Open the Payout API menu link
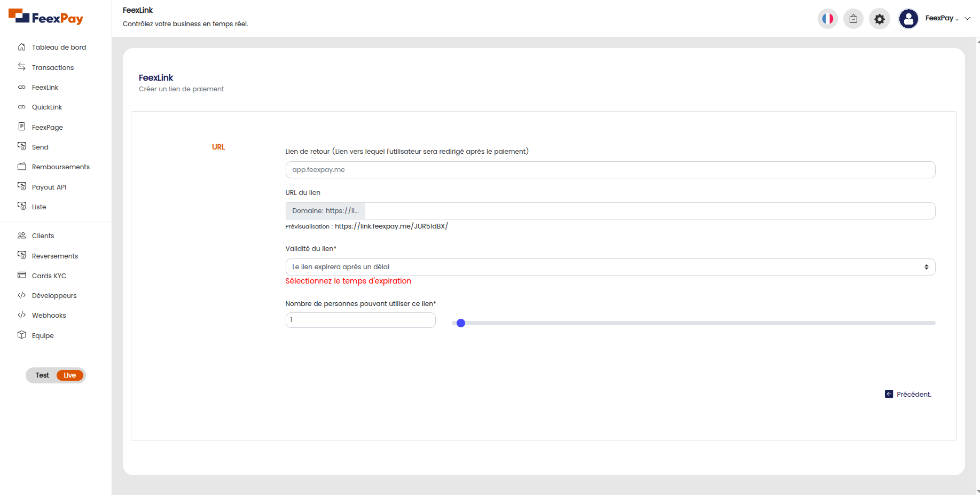The image size is (980, 495). click(x=49, y=187)
